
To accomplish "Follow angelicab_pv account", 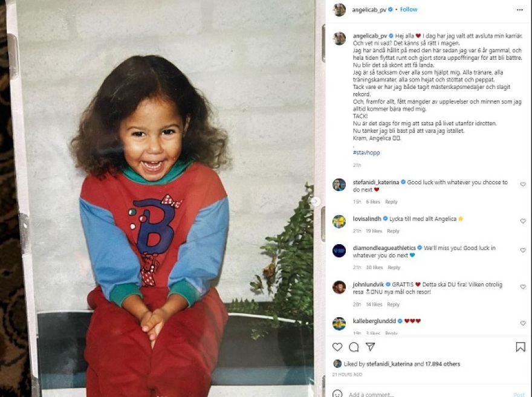I will point(409,10).
